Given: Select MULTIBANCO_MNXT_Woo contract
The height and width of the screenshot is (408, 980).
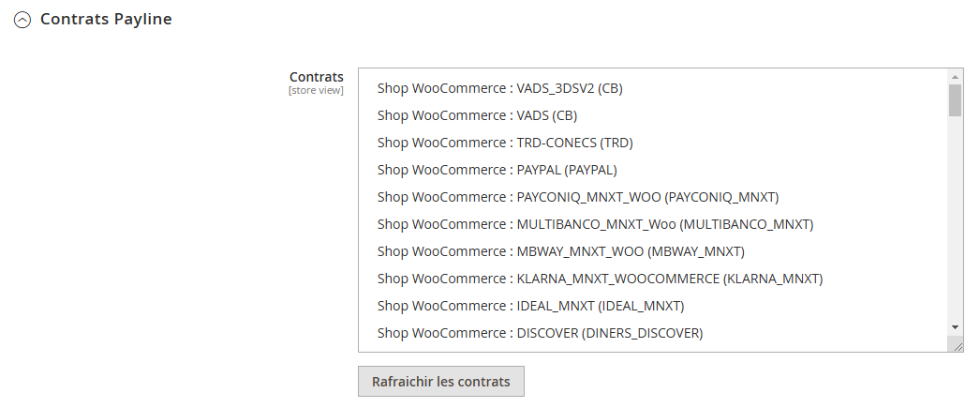Looking at the screenshot, I should click(595, 225).
